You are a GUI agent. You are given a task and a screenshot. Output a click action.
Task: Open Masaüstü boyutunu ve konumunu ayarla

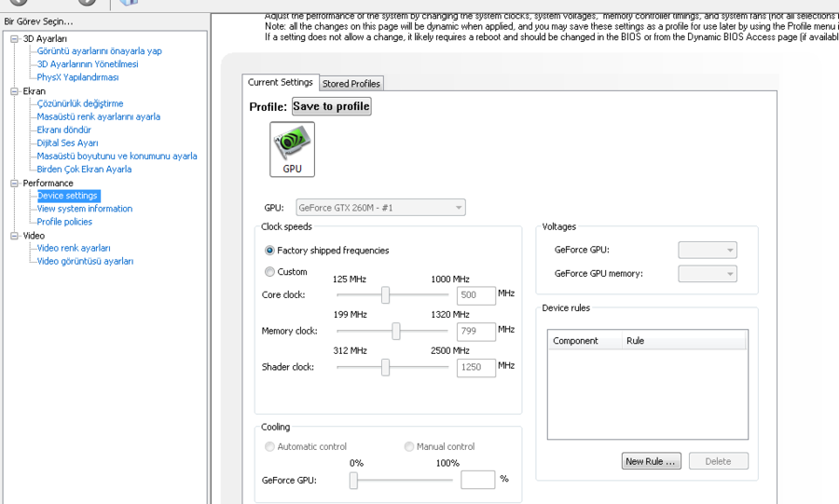pos(117,157)
